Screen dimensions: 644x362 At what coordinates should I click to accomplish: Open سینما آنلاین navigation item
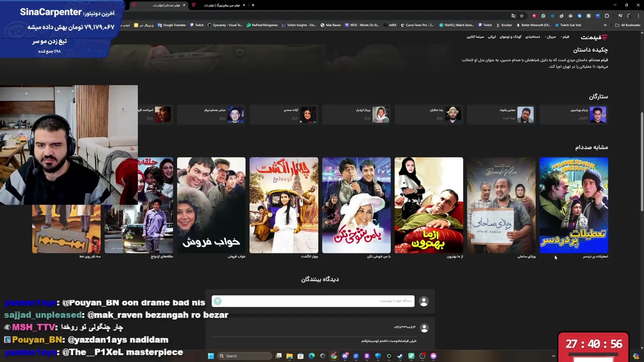pos(475,37)
